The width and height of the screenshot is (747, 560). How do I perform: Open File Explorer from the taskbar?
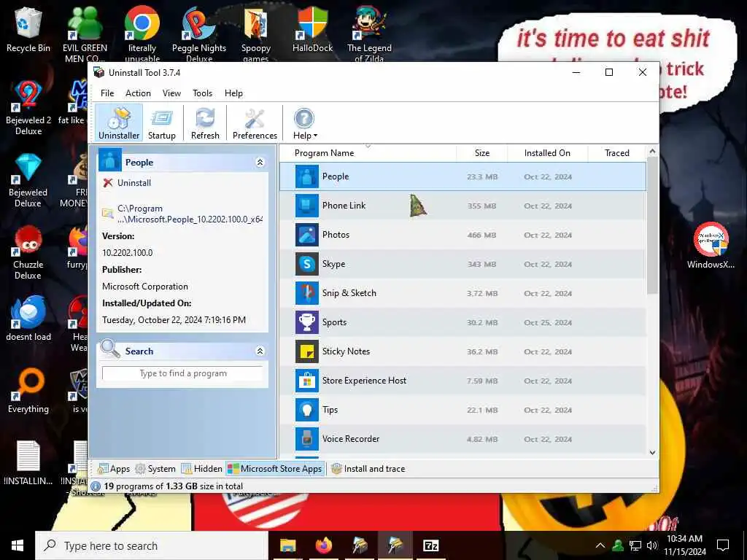[287, 545]
